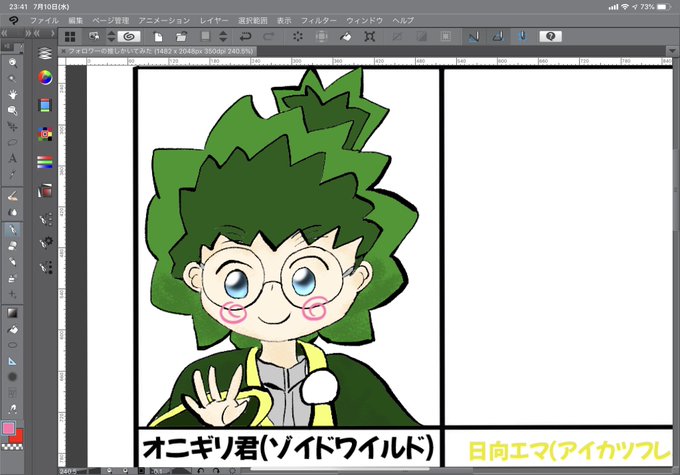This screenshot has height=475, width=680.
Task: Undo the last stroke
Action: (x=245, y=37)
